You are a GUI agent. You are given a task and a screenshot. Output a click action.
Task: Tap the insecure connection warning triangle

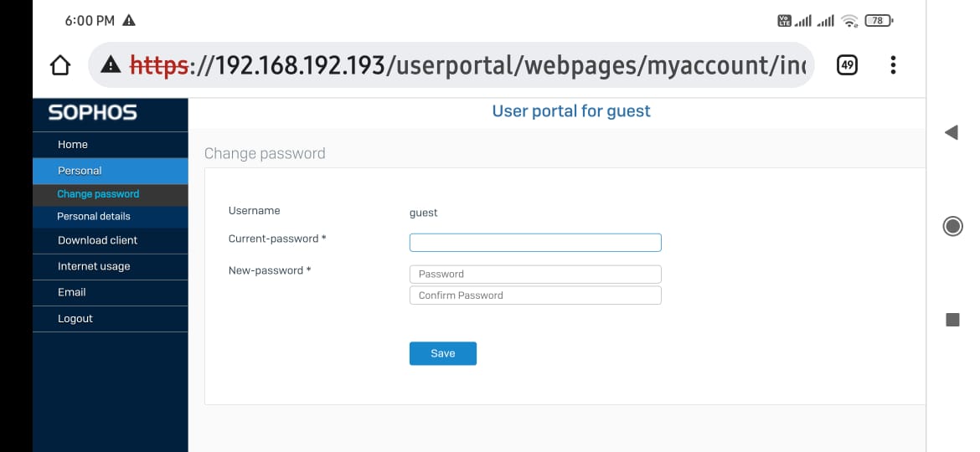111,65
